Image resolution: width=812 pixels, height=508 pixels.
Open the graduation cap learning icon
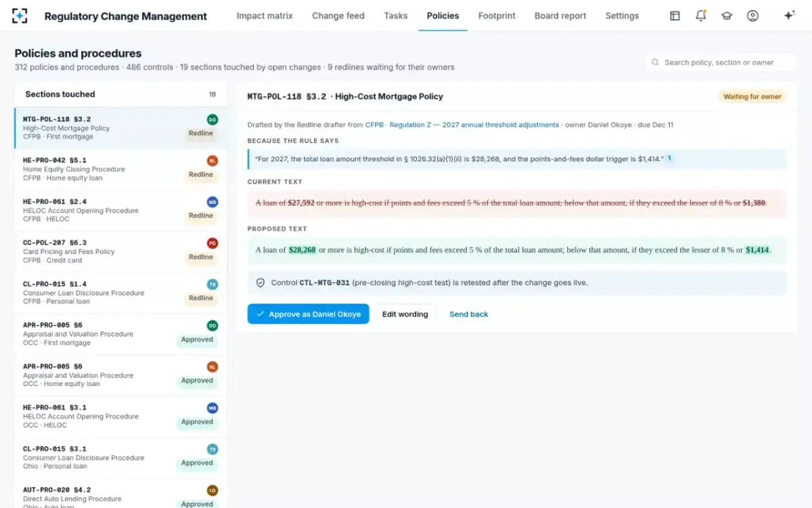pyautogui.click(x=727, y=16)
